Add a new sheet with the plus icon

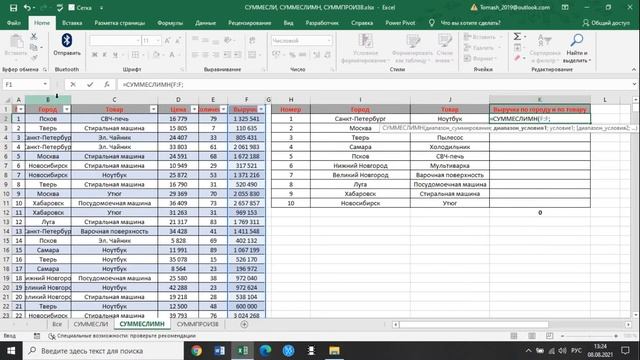(x=244, y=324)
